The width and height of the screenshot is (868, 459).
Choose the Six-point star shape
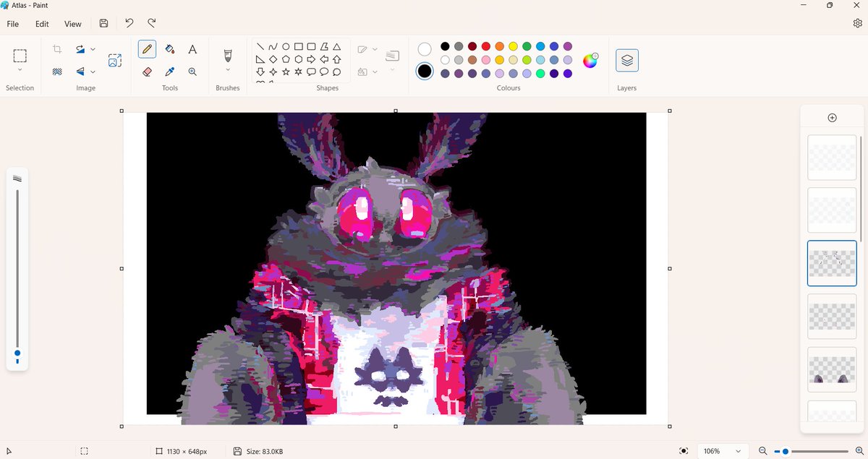[299, 72]
